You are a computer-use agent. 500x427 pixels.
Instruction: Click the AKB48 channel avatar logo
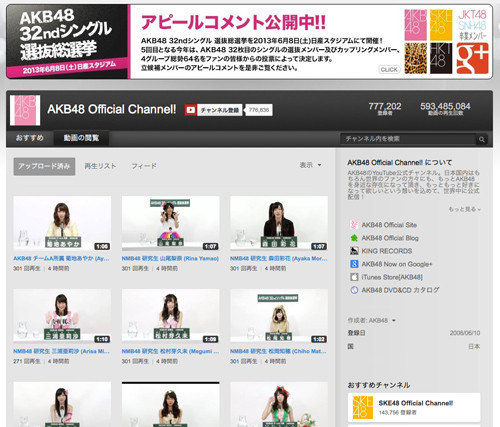pyautogui.click(x=25, y=110)
